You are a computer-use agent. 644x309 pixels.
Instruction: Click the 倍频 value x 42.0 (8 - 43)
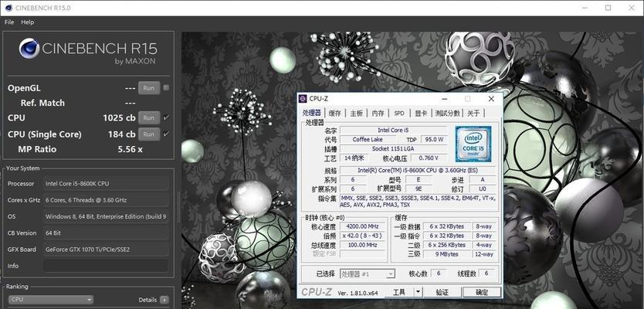[362, 236]
